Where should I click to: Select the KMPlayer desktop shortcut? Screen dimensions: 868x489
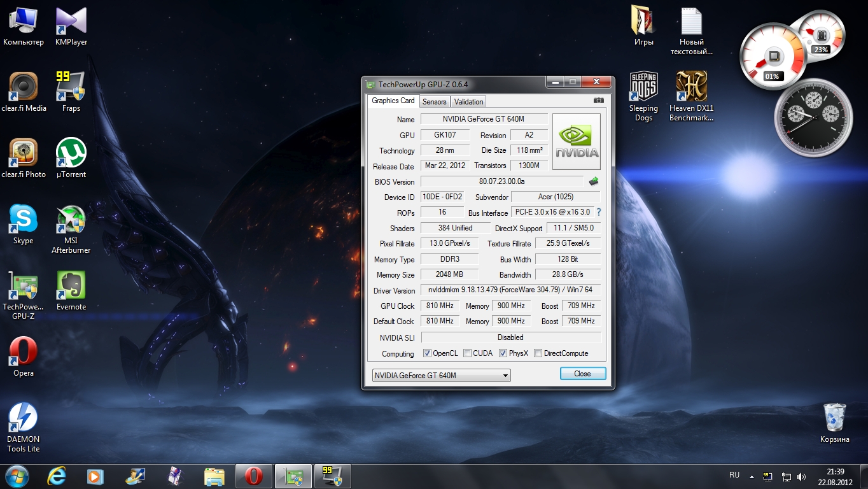pyautogui.click(x=71, y=27)
